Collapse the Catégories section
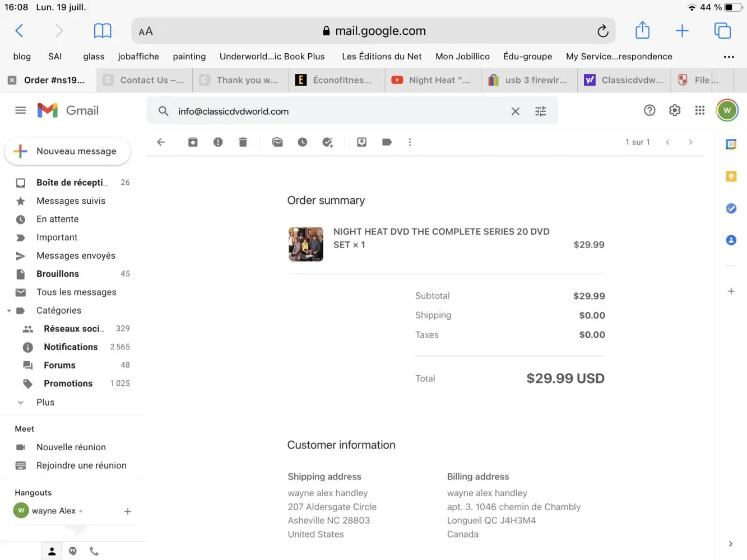747x560 pixels. click(x=9, y=311)
